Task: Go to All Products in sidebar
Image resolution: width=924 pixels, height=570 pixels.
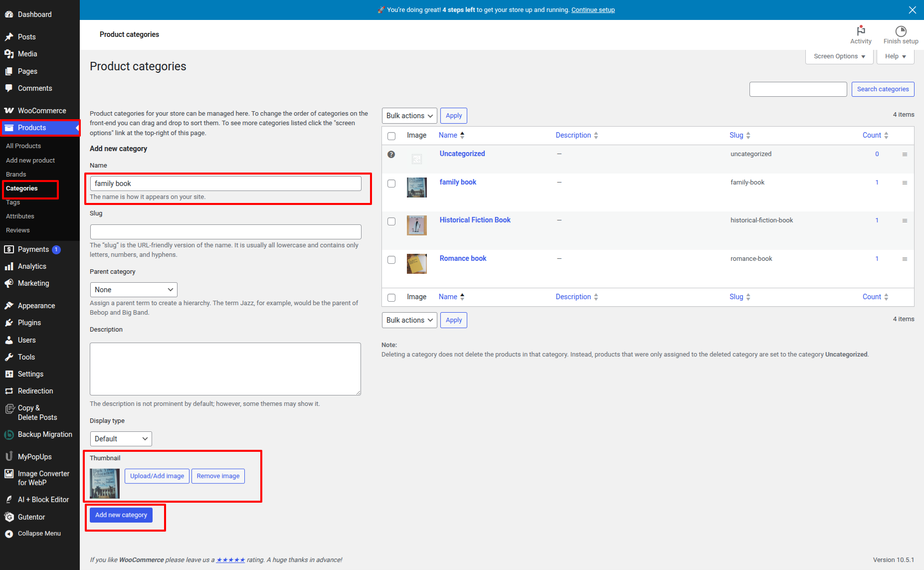Action: [x=23, y=146]
